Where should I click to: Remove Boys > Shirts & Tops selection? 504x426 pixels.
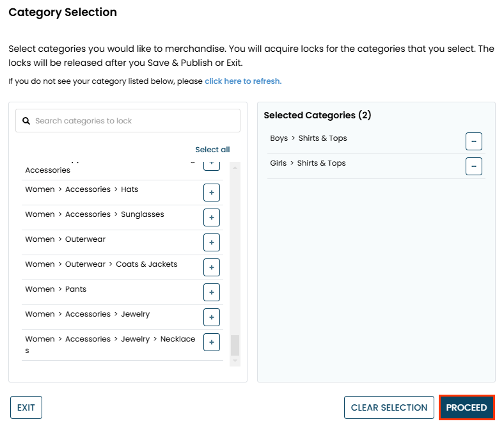[473, 141]
